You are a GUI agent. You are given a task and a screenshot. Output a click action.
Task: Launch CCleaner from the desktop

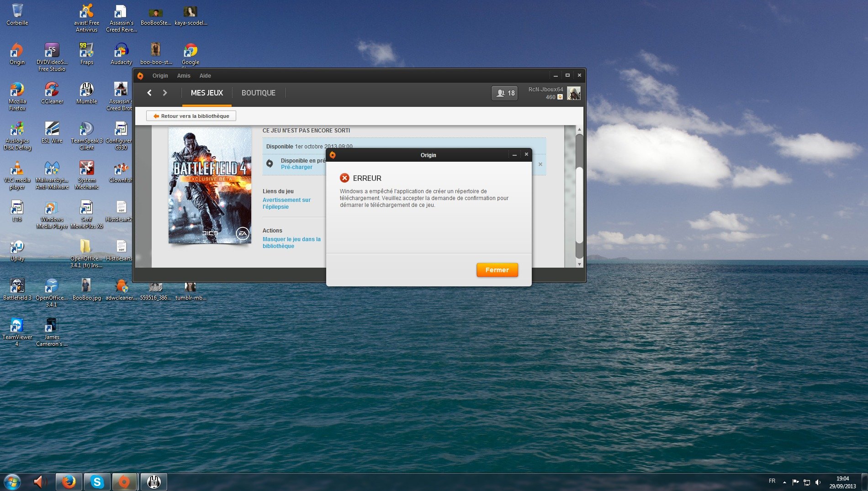click(52, 93)
